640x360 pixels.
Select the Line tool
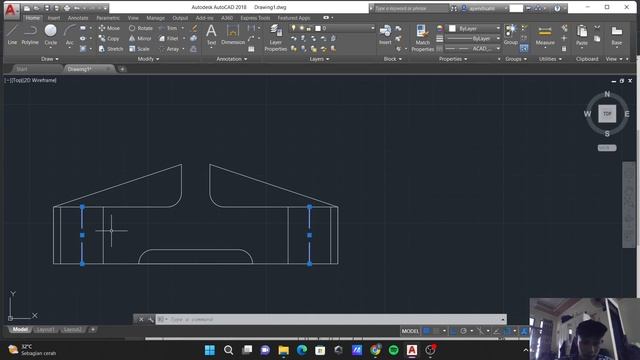[x=12, y=34]
